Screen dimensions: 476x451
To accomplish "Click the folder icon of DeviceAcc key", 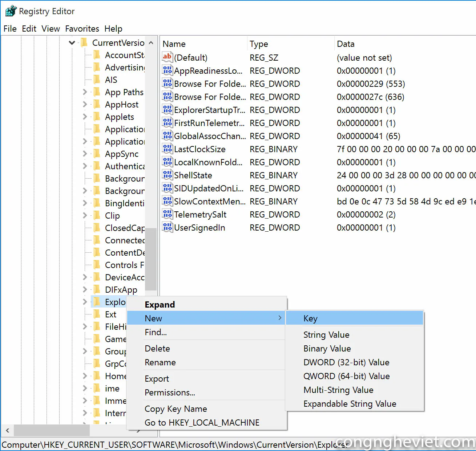I will coord(97,277).
